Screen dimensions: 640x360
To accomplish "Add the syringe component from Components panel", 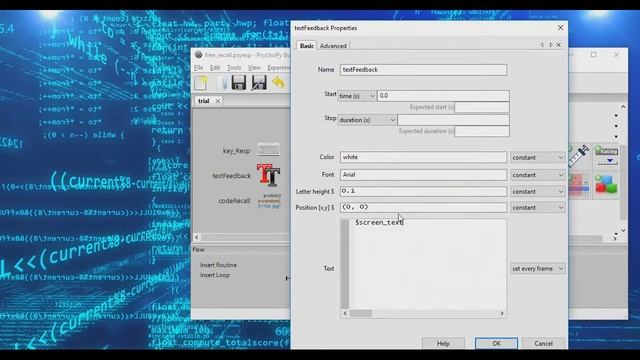I will point(579,156).
